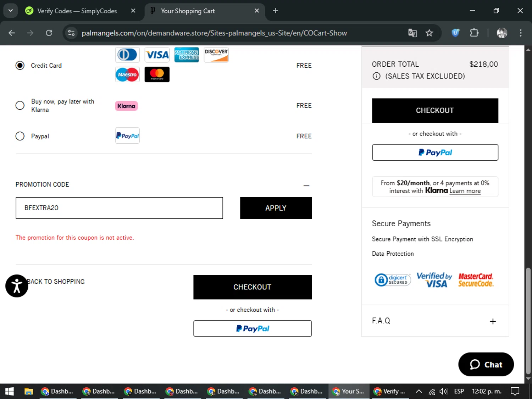Choose Buy now, pay later with Klarna
Image resolution: width=532 pixels, height=399 pixels.
coord(20,106)
